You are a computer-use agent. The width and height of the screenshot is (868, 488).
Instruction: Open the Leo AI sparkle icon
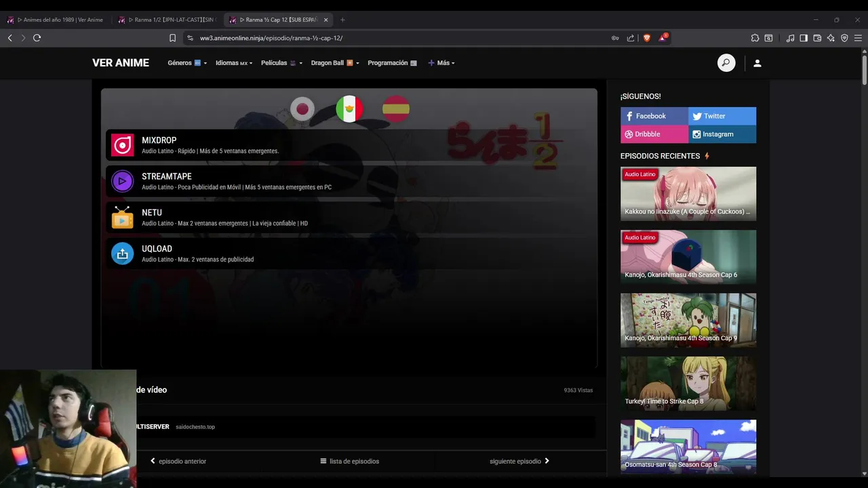(x=831, y=38)
